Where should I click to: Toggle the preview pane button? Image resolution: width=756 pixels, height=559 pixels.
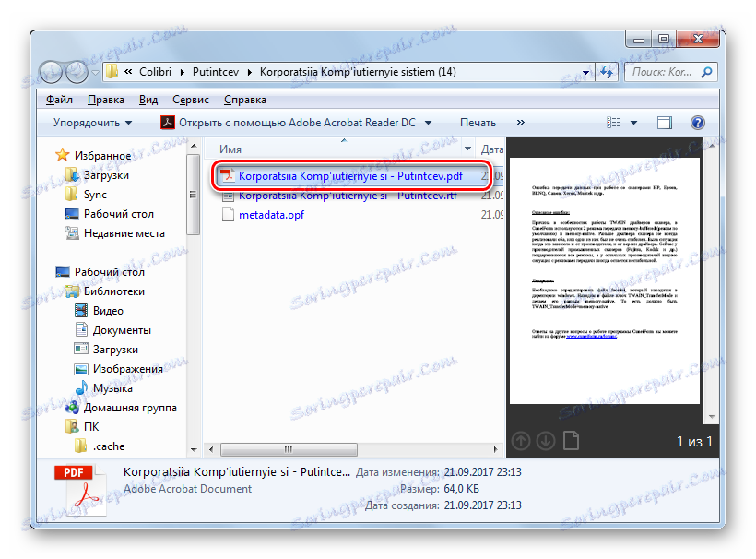tap(665, 123)
